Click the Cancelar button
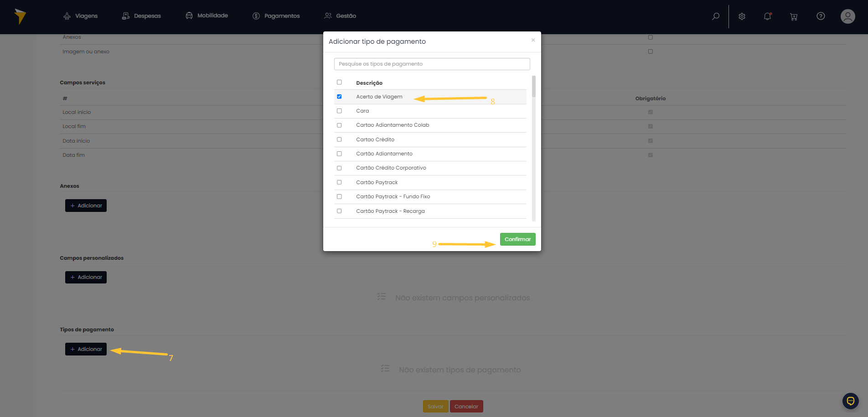 coord(466,407)
